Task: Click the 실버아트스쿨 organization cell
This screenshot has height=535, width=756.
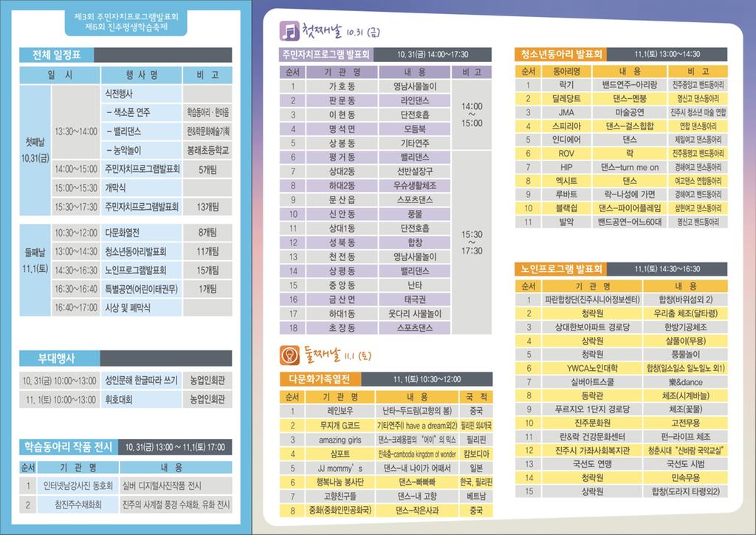Action: (592, 381)
